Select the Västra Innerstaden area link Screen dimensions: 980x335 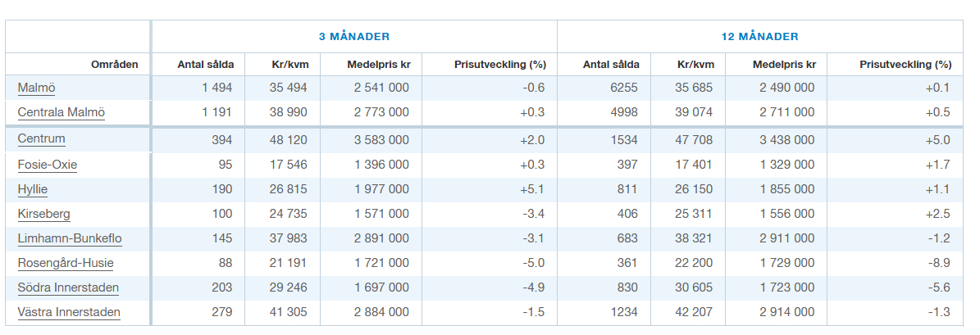(69, 313)
